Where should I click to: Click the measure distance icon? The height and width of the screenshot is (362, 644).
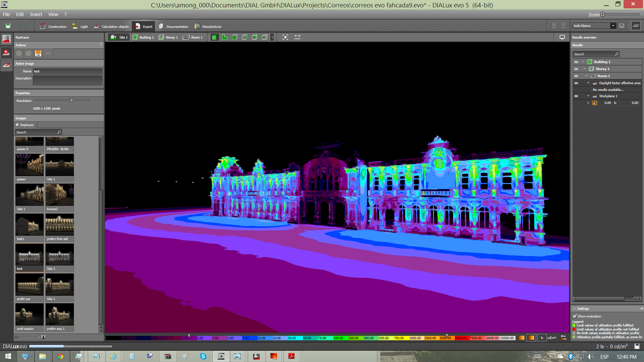click(x=298, y=37)
